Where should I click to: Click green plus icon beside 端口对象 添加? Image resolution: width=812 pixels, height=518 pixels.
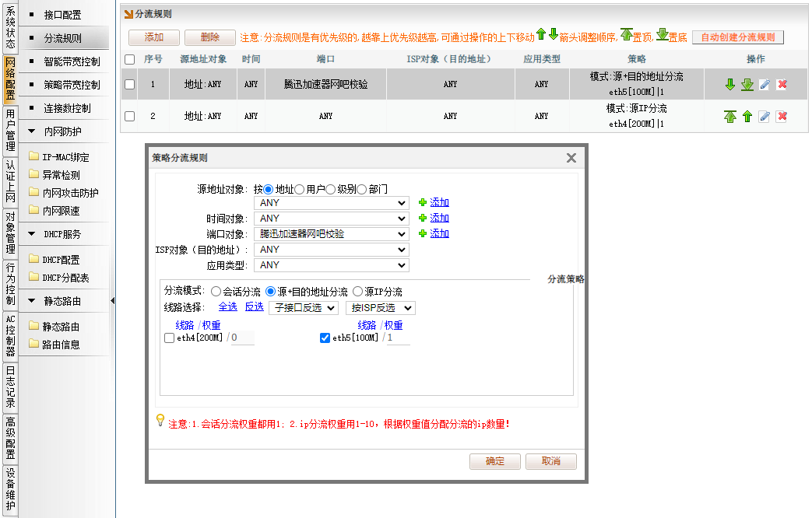[x=423, y=233]
